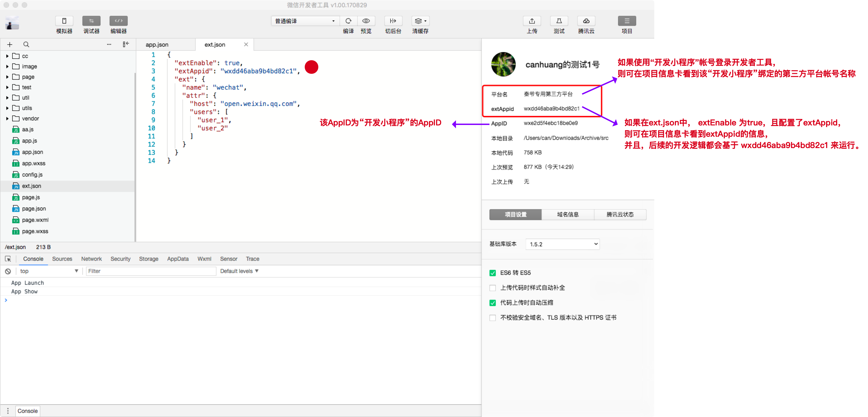
Task: Select the domain info segment button
Action: click(x=568, y=215)
